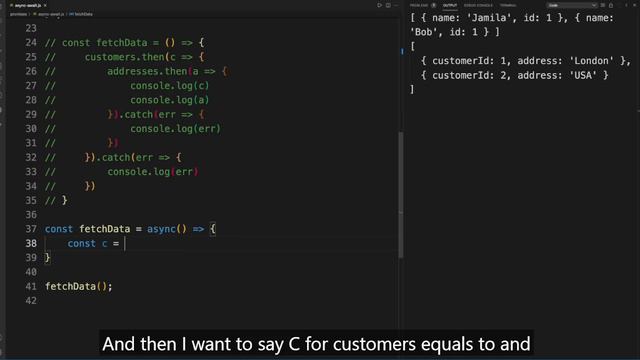Image resolution: width=640 pixels, height=360 pixels.
Task: Click 'async' keyword on line 37
Action: pyautogui.click(x=161, y=229)
